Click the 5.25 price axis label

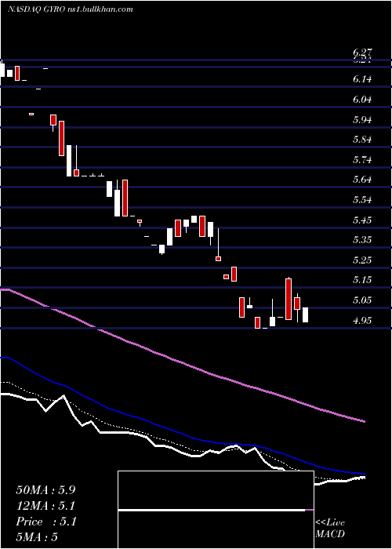(x=362, y=260)
